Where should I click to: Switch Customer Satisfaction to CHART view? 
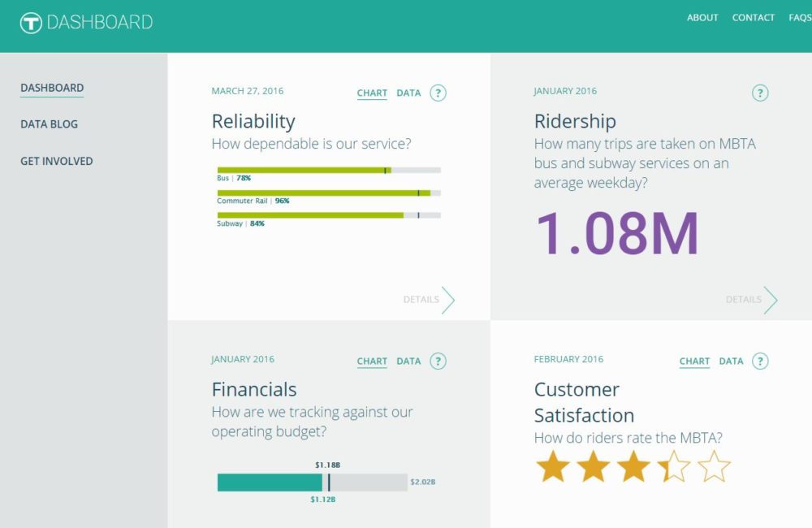(x=694, y=361)
